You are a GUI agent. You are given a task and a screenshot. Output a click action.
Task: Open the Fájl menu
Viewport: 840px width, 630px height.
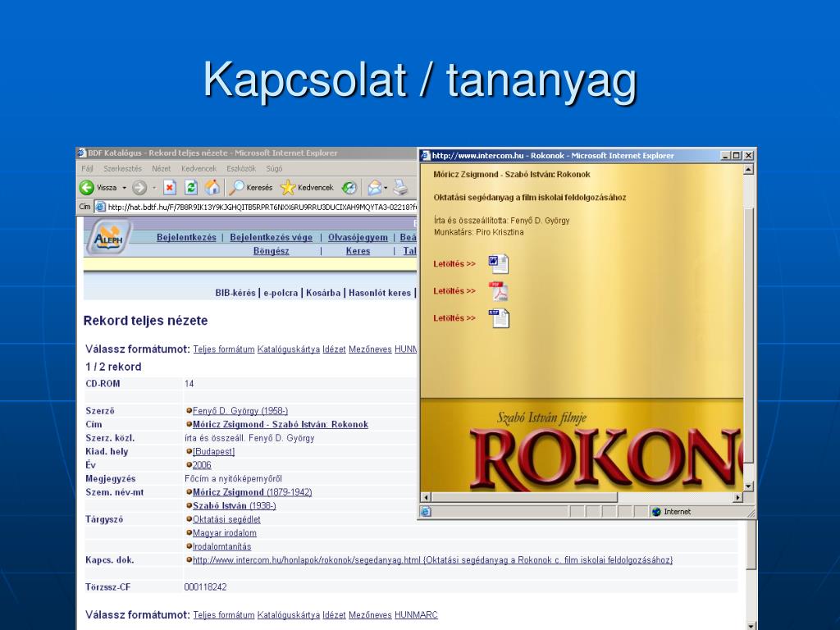(87, 168)
